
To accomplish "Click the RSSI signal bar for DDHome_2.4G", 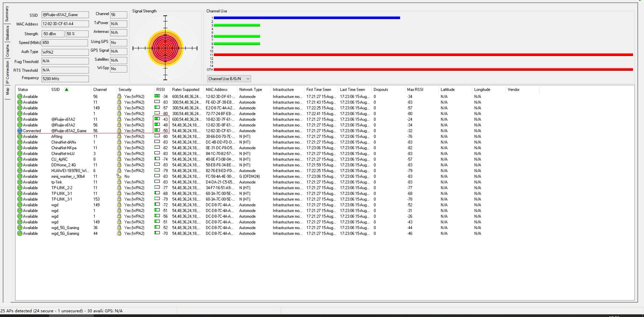I will click(x=157, y=165).
